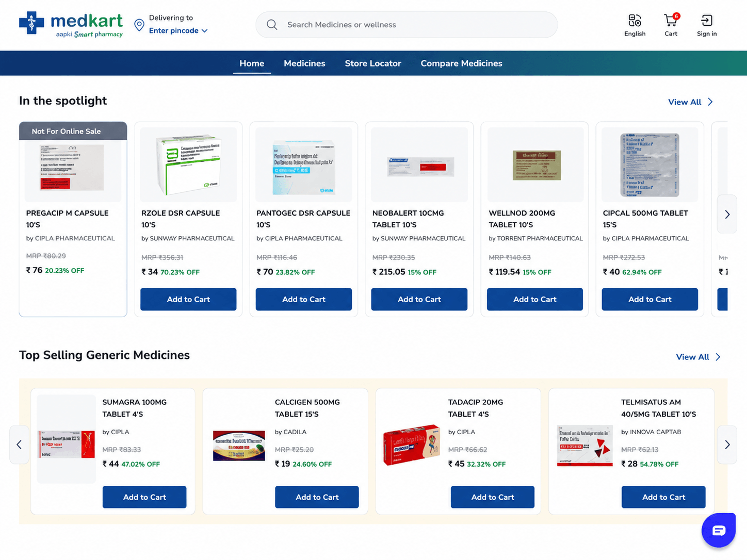This screenshot has height=560, width=747.
Task: Click the spotlight carousel next arrow
Action: [727, 215]
